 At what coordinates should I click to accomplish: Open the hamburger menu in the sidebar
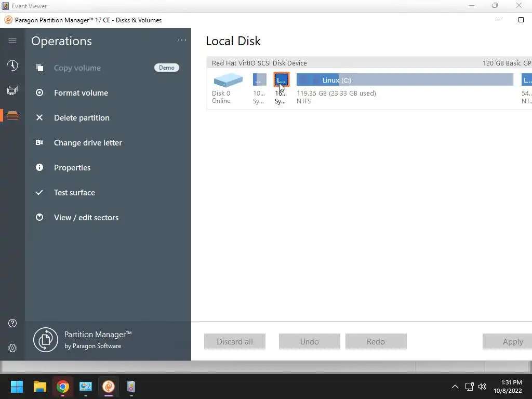pyautogui.click(x=12, y=41)
